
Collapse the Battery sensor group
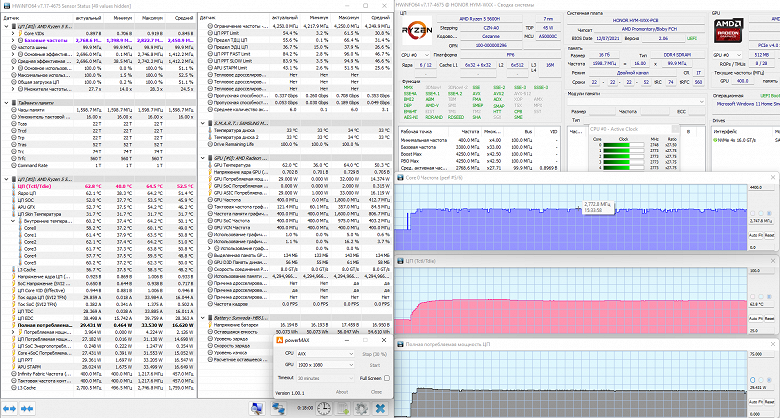point(203,317)
